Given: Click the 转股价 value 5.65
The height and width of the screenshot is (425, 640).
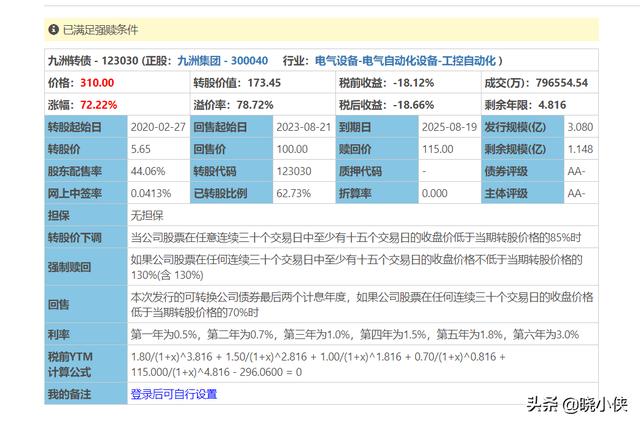Looking at the screenshot, I should coord(140,149).
